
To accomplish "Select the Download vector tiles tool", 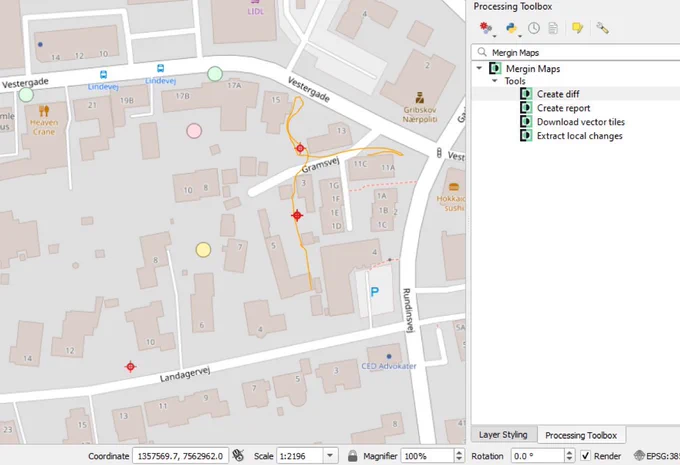I will coord(581,121).
